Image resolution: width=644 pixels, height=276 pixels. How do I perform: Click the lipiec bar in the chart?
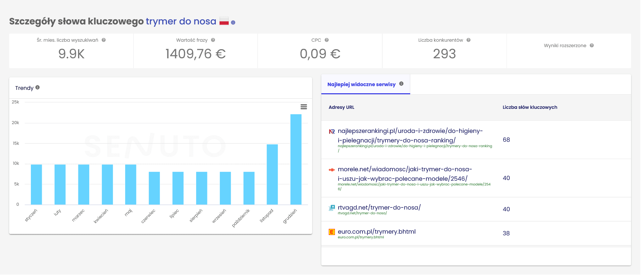178,188
